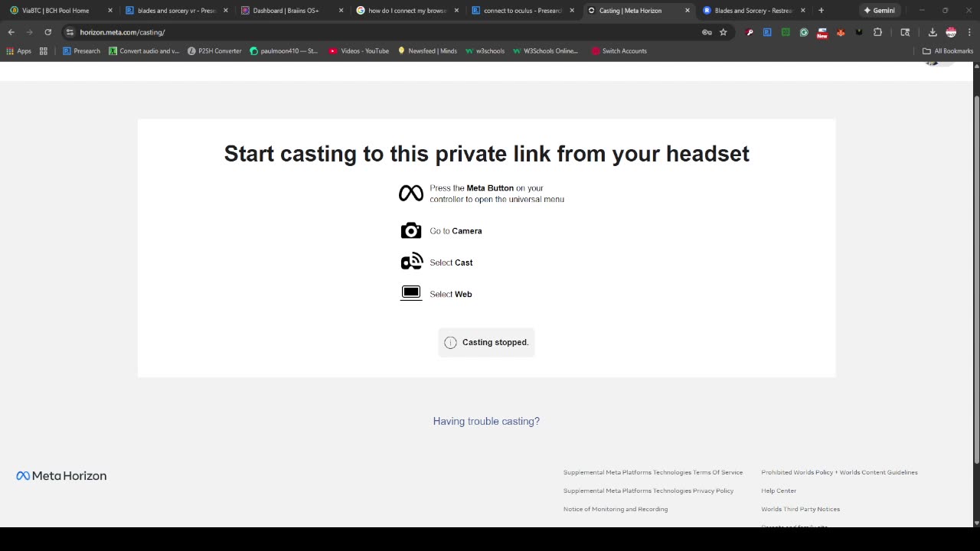Open the tab groups grid in bookmarks bar
Viewport: 980px width, 551px height.
44,51
